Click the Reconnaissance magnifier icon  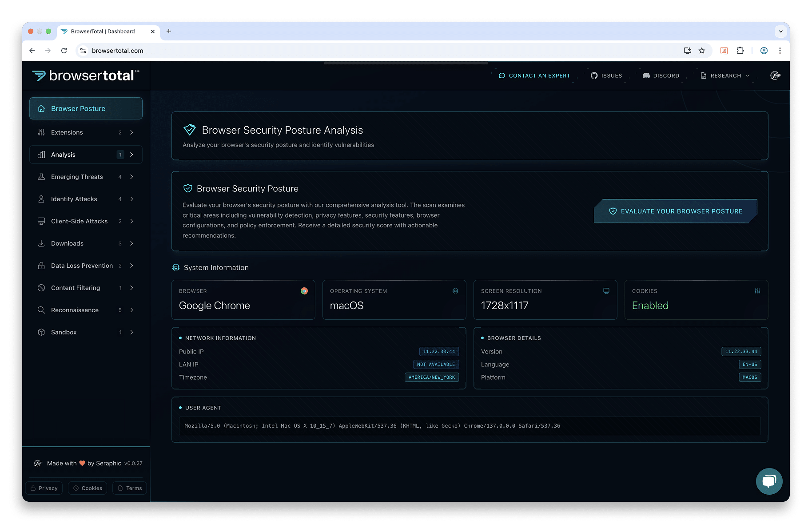(41, 310)
